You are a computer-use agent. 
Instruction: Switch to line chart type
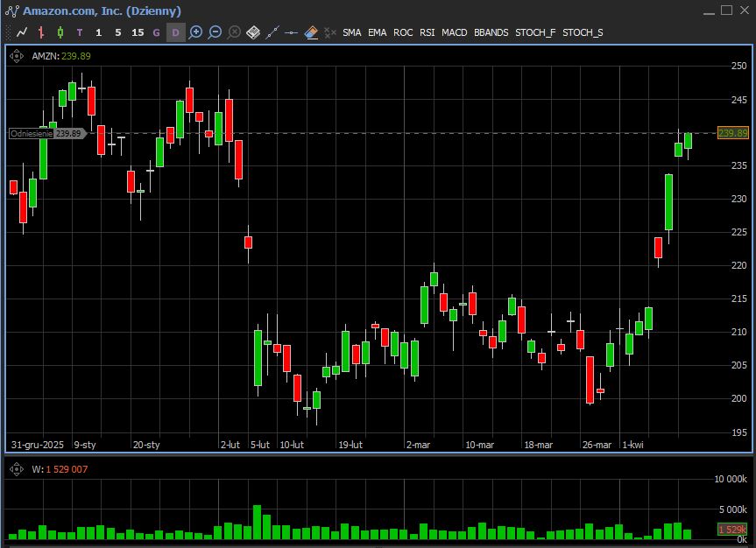tap(22, 32)
